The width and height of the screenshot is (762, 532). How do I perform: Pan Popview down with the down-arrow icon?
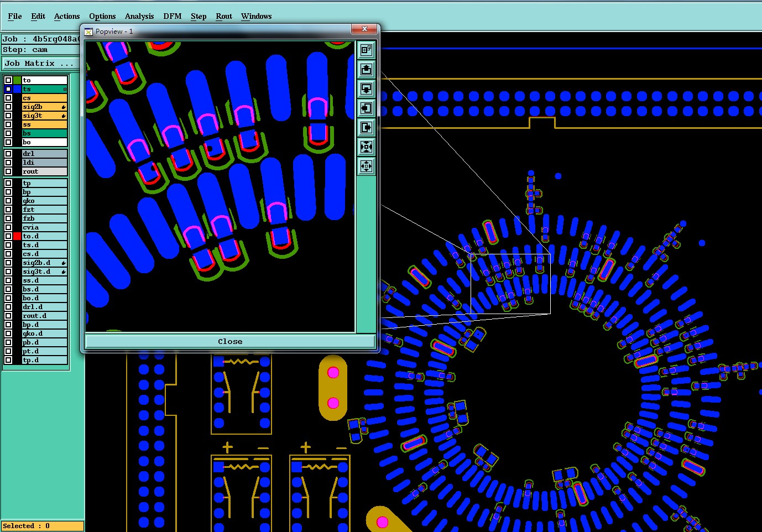point(366,89)
